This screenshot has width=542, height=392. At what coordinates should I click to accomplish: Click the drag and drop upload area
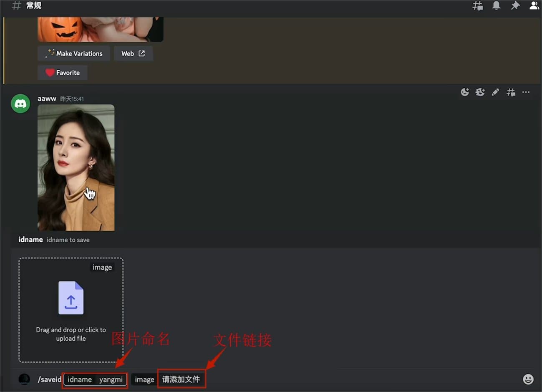71,310
